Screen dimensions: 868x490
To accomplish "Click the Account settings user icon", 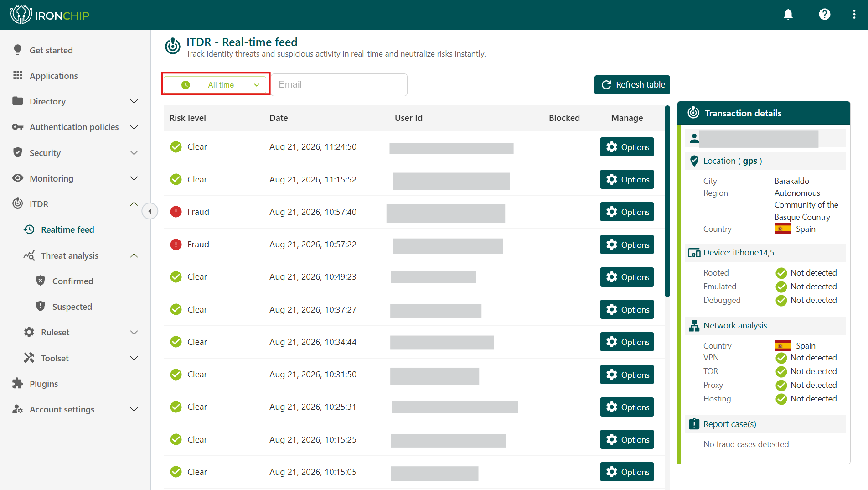I will click(x=18, y=409).
